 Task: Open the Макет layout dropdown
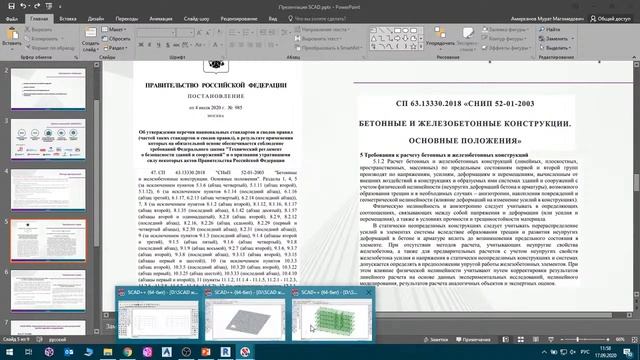[114, 29]
